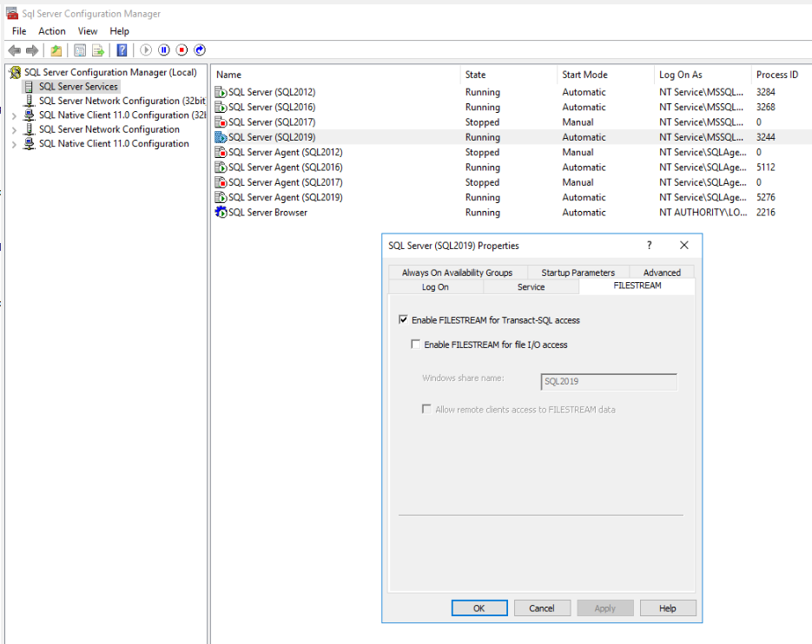The width and height of the screenshot is (812, 644).
Task: Uncheck Enable FILESTREAM for Transact-SQL access
Action: [x=403, y=320]
